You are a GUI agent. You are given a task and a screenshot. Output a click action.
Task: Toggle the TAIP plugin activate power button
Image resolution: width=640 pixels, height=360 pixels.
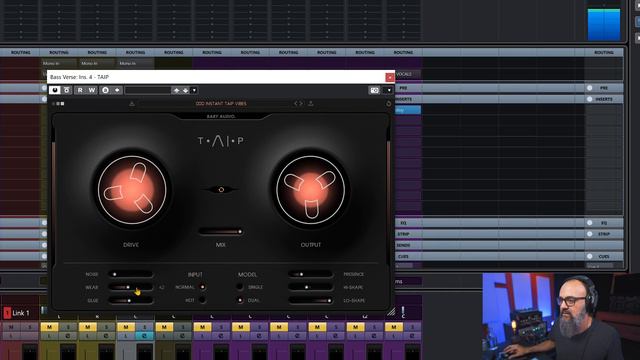pos(55,90)
